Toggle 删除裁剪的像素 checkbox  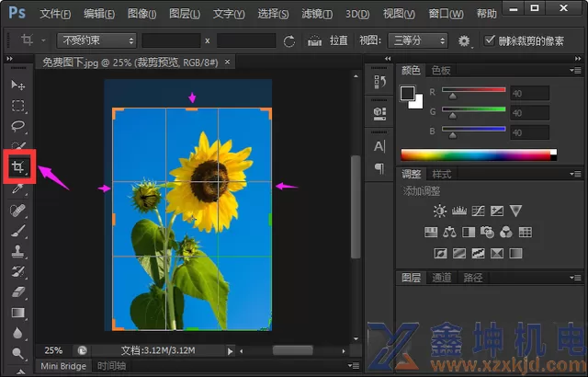[490, 40]
